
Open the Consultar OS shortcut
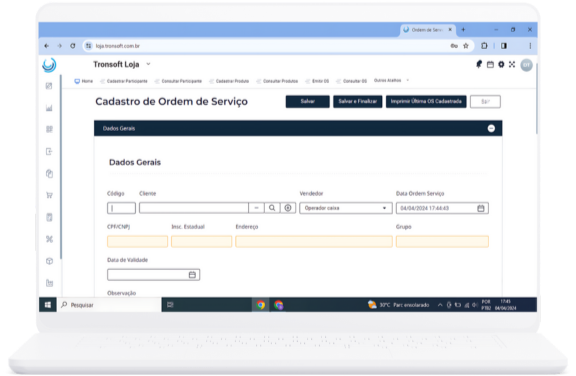352,81
